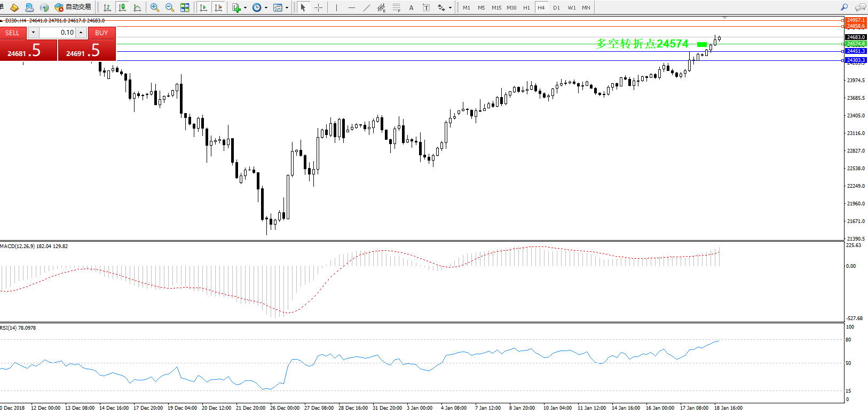Expand the add indicators dropdown arrow

pos(245,8)
